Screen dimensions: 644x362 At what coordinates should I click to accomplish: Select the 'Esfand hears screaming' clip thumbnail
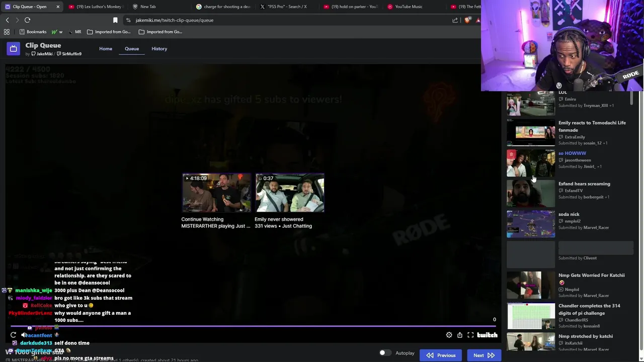point(531,194)
